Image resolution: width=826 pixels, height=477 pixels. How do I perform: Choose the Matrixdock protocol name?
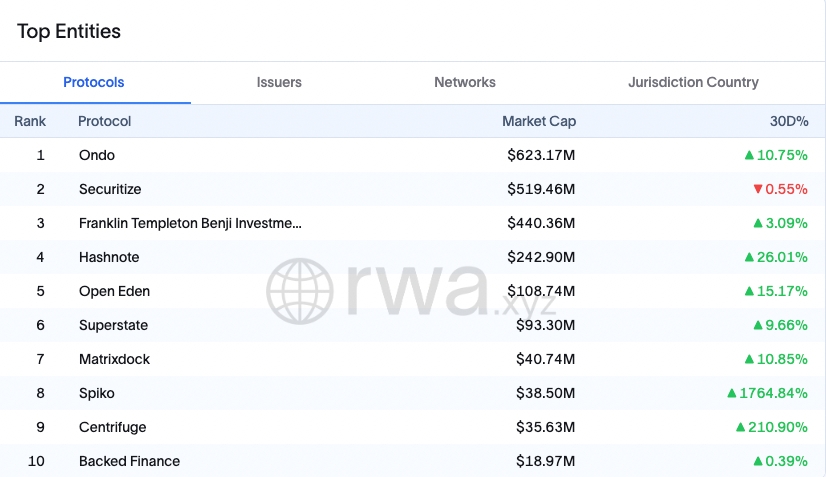[114, 359]
